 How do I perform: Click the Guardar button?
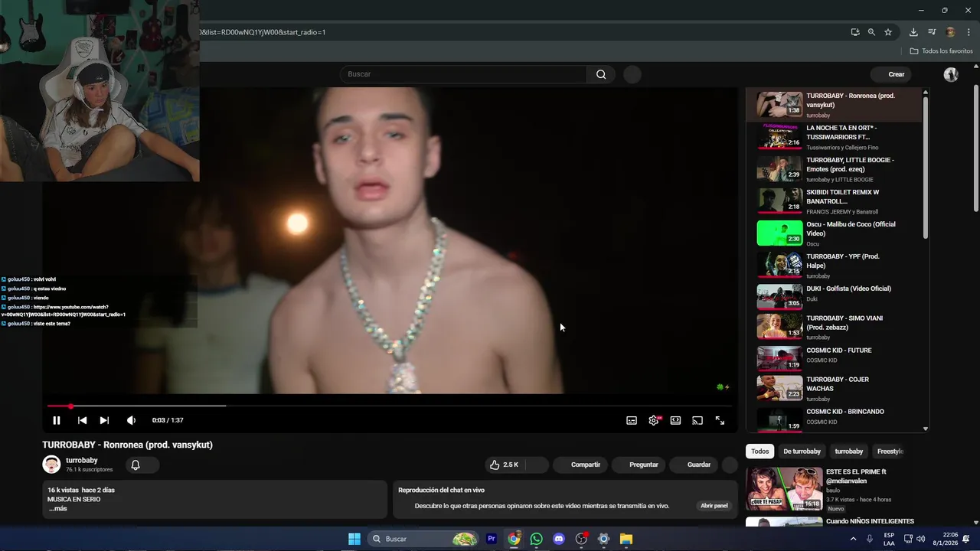pyautogui.click(x=694, y=465)
